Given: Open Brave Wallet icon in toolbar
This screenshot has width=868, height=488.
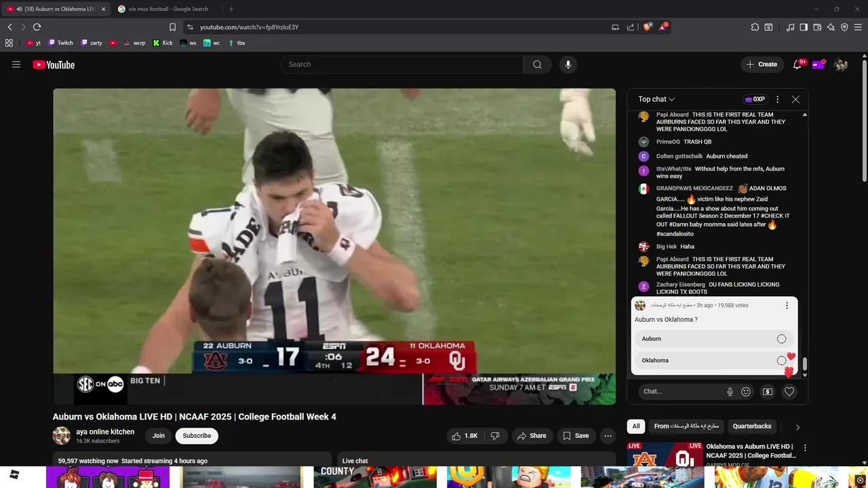Looking at the screenshot, I should tap(817, 27).
